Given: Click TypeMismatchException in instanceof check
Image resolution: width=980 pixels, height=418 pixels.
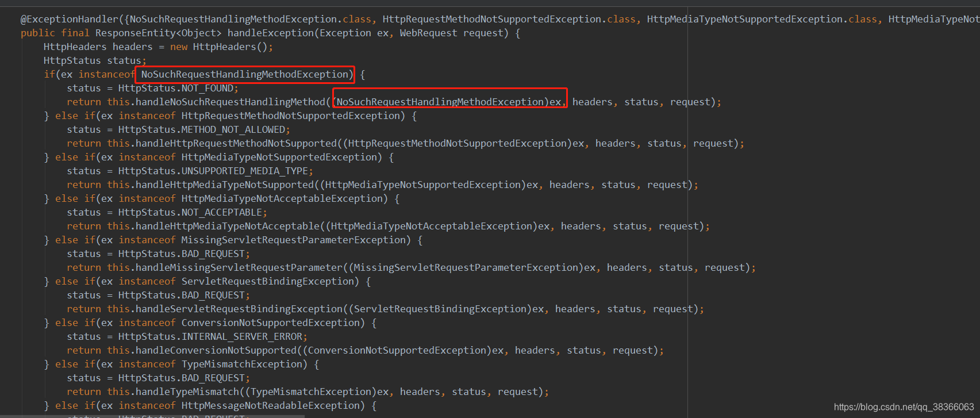Looking at the screenshot, I should click(x=241, y=365).
